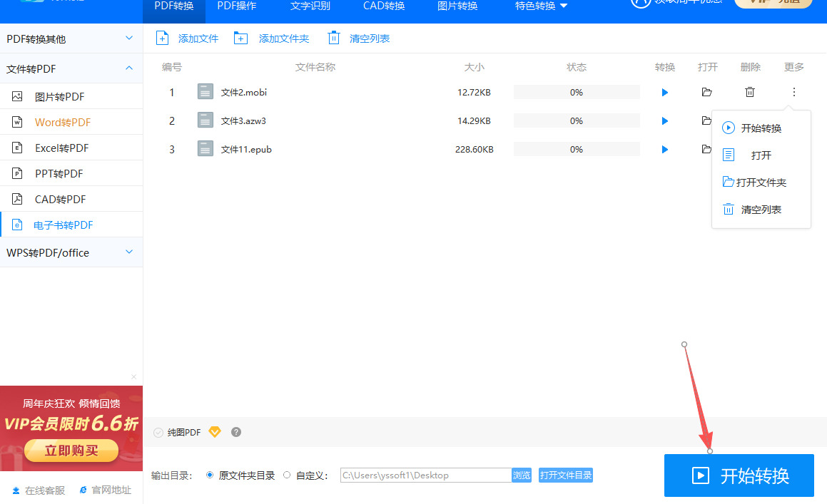
Task: Start converting 文件3.azw3 with play icon
Action: (x=665, y=121)
